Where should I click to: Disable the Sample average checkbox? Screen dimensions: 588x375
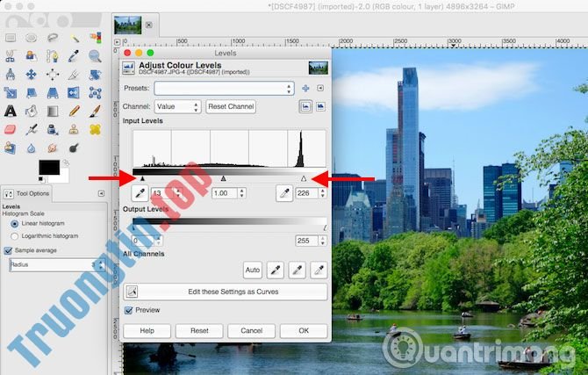pos(9,249)
